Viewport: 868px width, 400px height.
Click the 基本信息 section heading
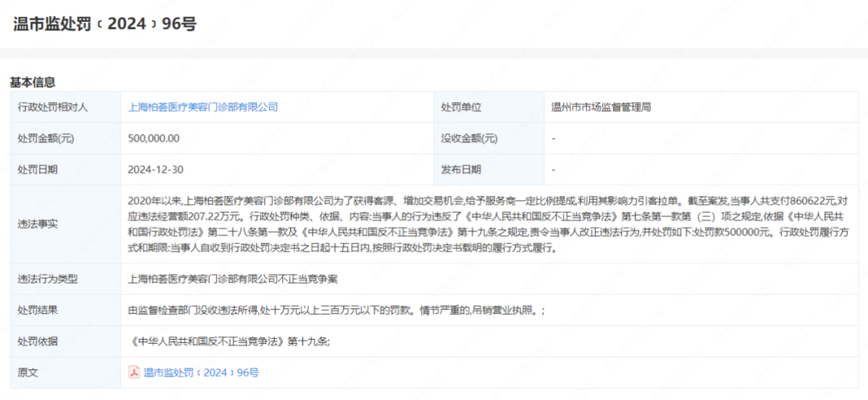click(32, 83)
